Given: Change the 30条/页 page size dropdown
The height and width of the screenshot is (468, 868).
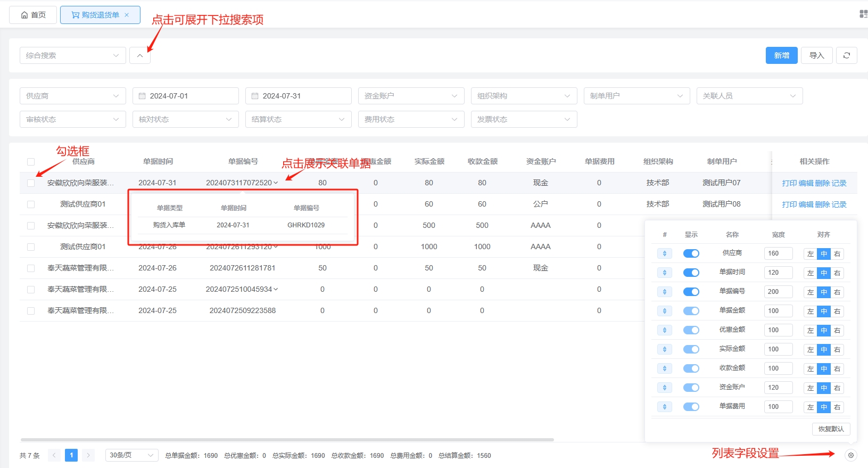Looking at the screenshot, I should [x=132, y=455].
